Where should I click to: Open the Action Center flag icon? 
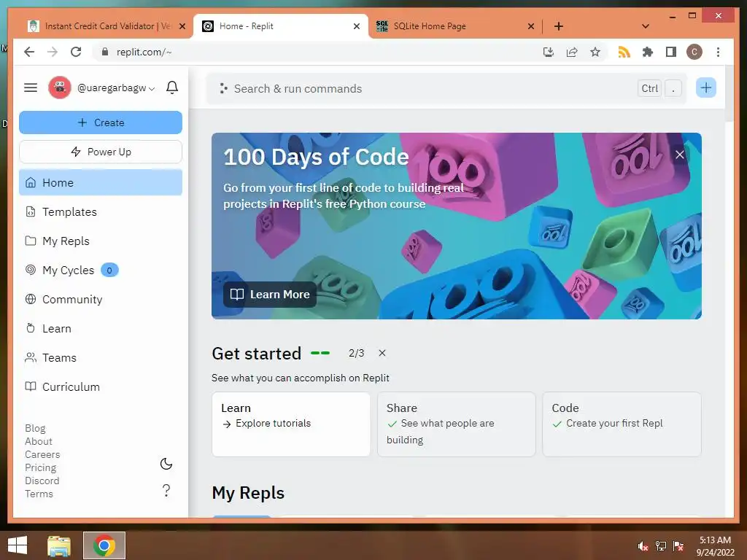pyautogui.click(x=678, y=546)
